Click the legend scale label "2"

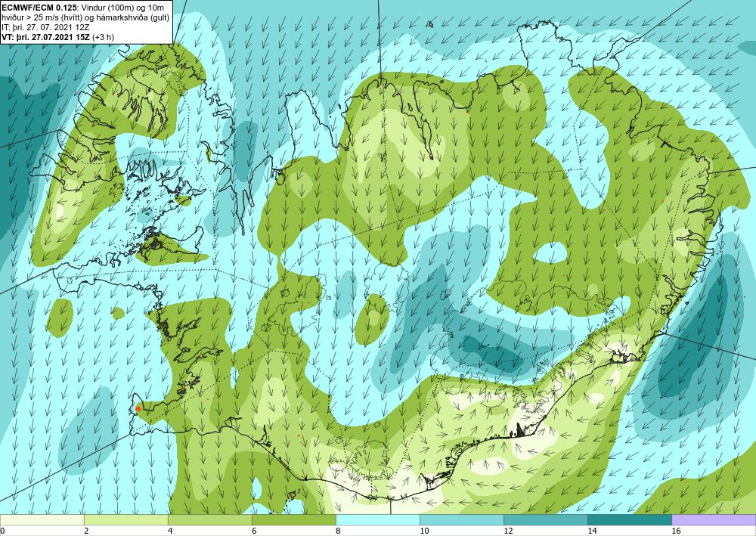tap(86, 531)
